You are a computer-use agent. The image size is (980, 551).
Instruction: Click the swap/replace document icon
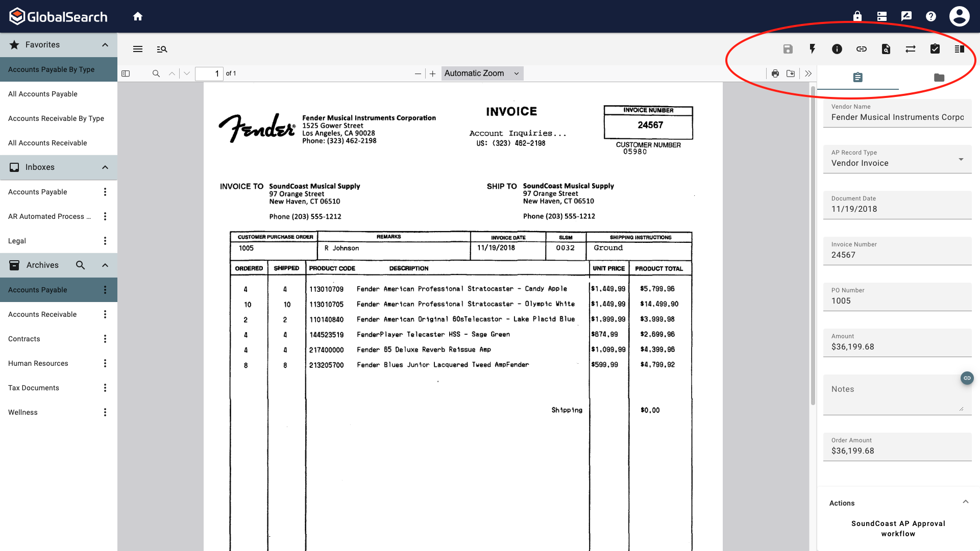click(x=911, y=49)
